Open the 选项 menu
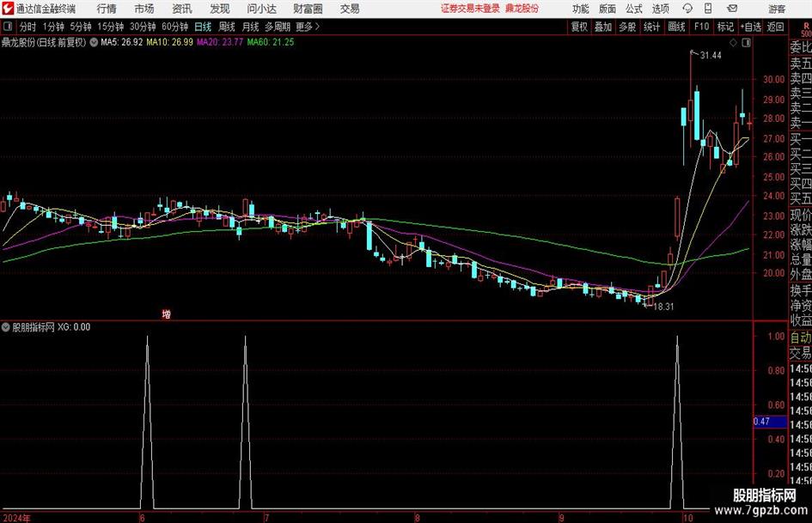 pos(661,9)
